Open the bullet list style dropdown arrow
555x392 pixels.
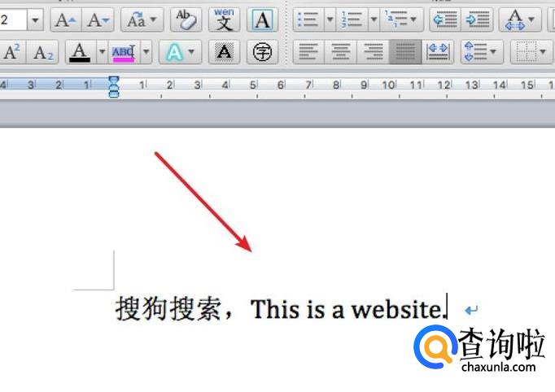tap(330, 20)
